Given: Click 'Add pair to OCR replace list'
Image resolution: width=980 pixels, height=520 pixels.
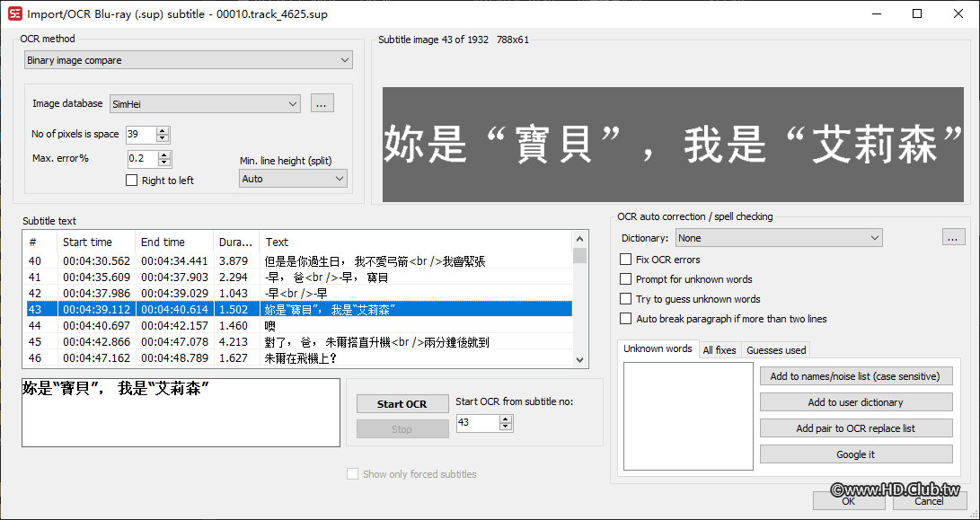Looking at the screenshot, I should 855,427.
